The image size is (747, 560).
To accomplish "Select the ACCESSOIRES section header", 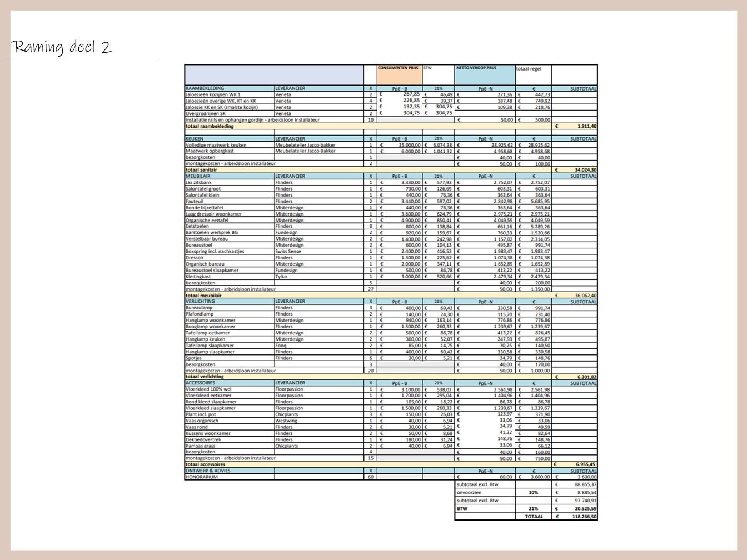I will (x=230, y=383).
